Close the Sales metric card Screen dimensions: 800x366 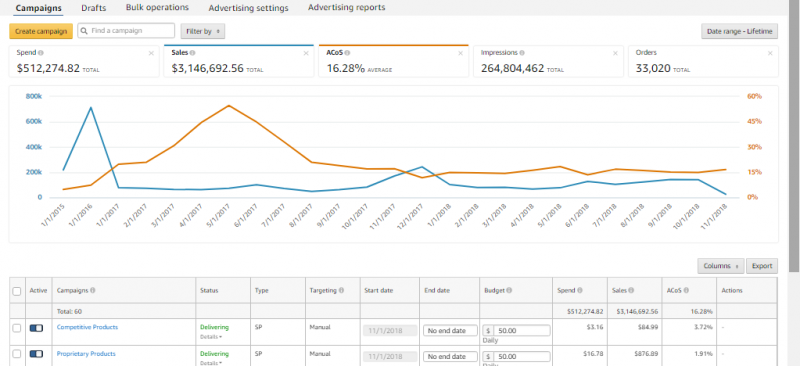point(306,53)
